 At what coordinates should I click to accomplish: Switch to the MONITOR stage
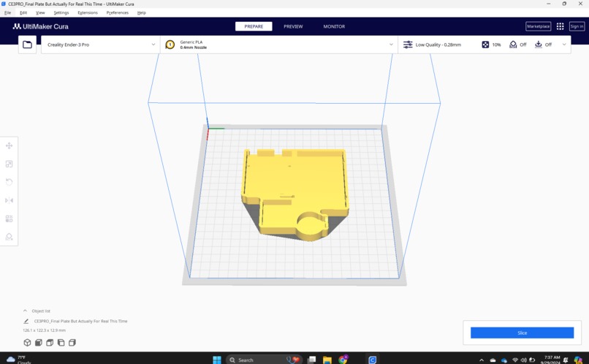click(334, 26)
